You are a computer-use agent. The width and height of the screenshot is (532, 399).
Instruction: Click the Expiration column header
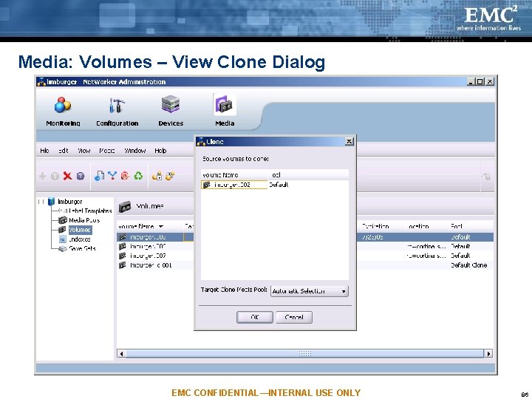coord(375,226)
